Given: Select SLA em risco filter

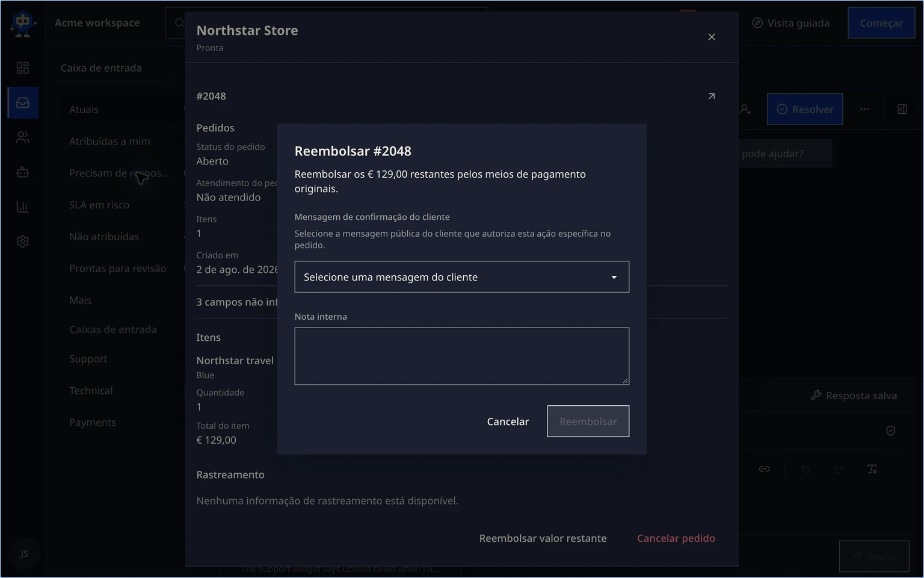Looking at the screenshot, I should coord(99,205).
